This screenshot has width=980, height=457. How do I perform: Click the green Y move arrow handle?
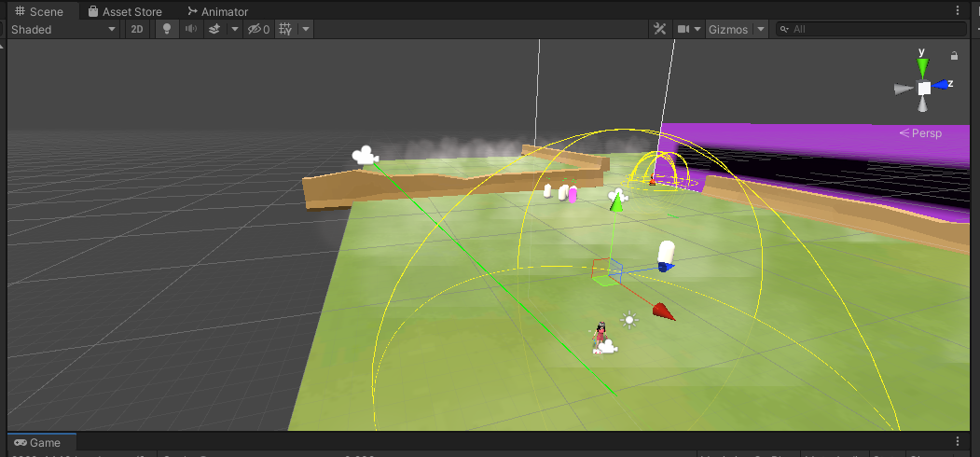click(x=617, y=202)
